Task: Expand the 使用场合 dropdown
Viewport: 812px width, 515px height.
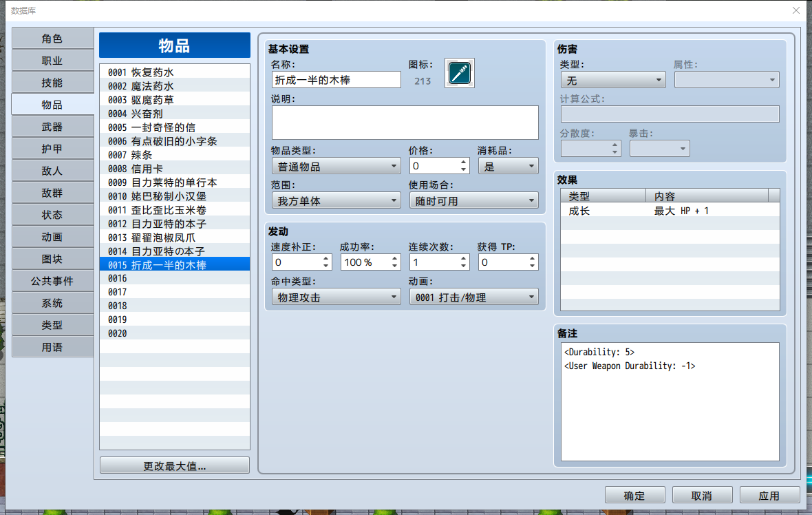Action: [x=474, y=200]
